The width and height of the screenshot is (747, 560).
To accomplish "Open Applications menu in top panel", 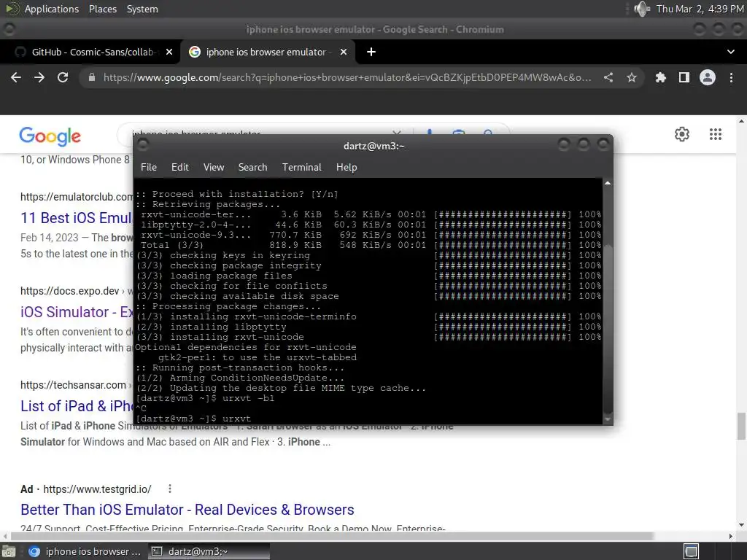I will point(52,9).
